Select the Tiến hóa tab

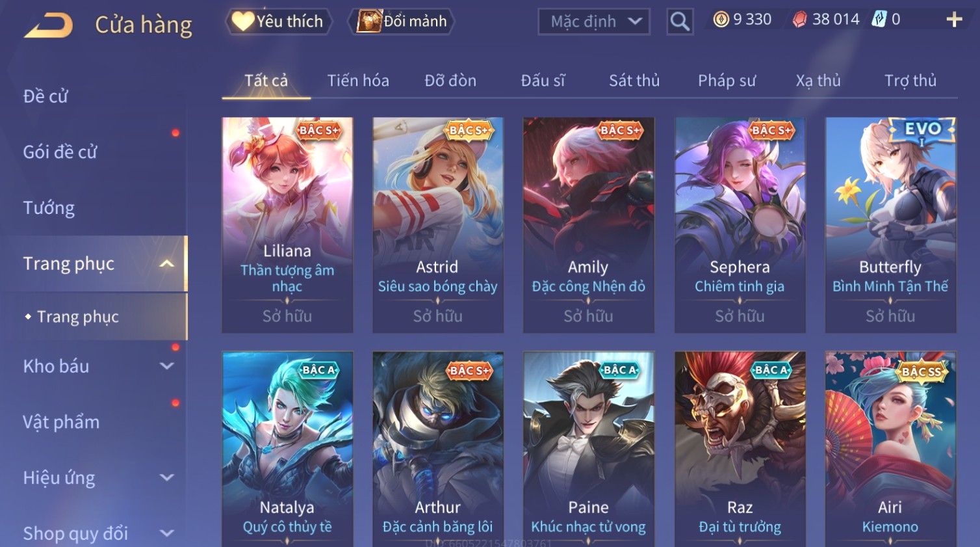pyautogui.click(x=358, y=81)
